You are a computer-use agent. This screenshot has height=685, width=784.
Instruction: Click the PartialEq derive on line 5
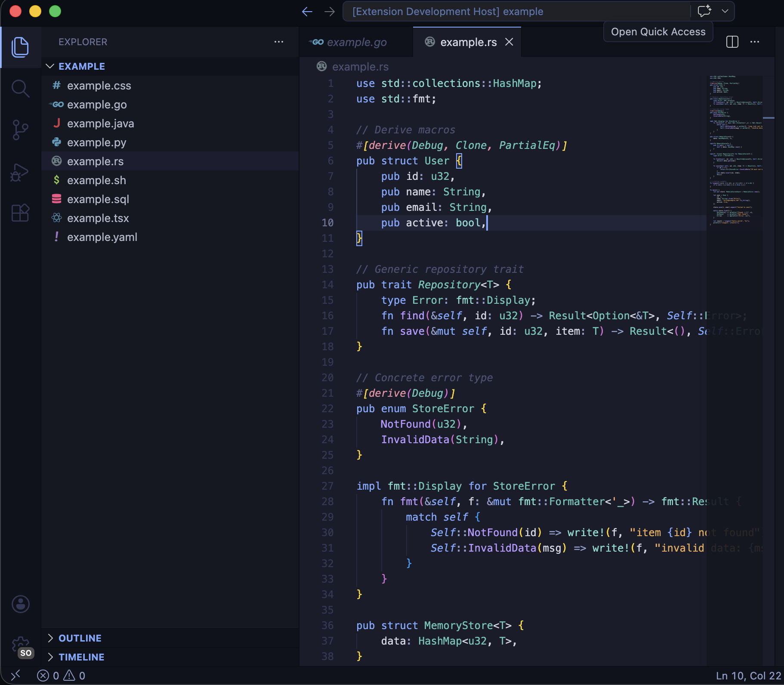tap(527, 145)
